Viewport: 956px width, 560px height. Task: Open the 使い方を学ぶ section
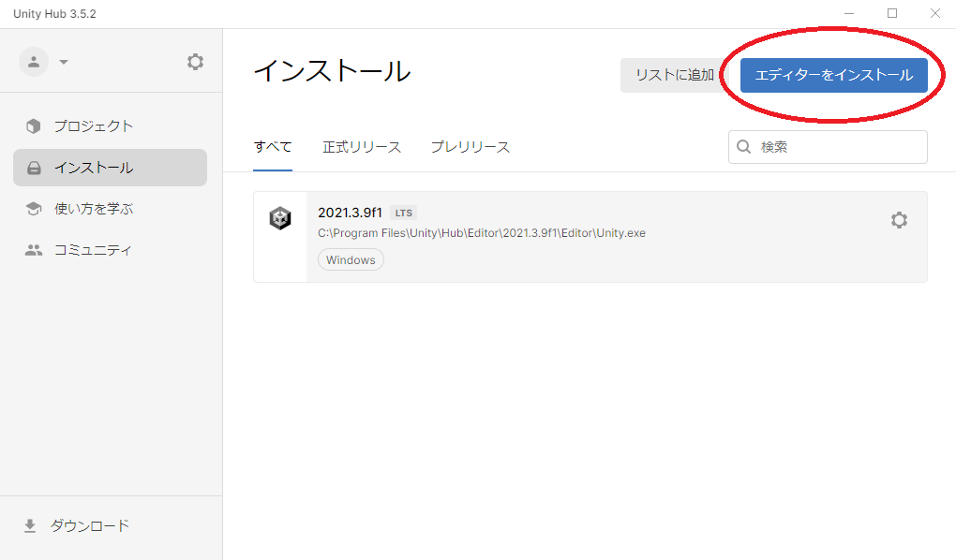point(93,209)
